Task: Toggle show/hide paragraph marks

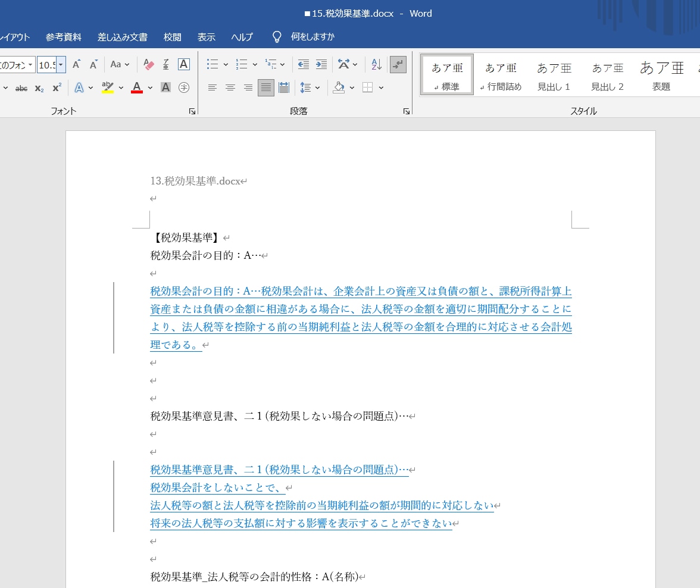Action: pos(398,65)
